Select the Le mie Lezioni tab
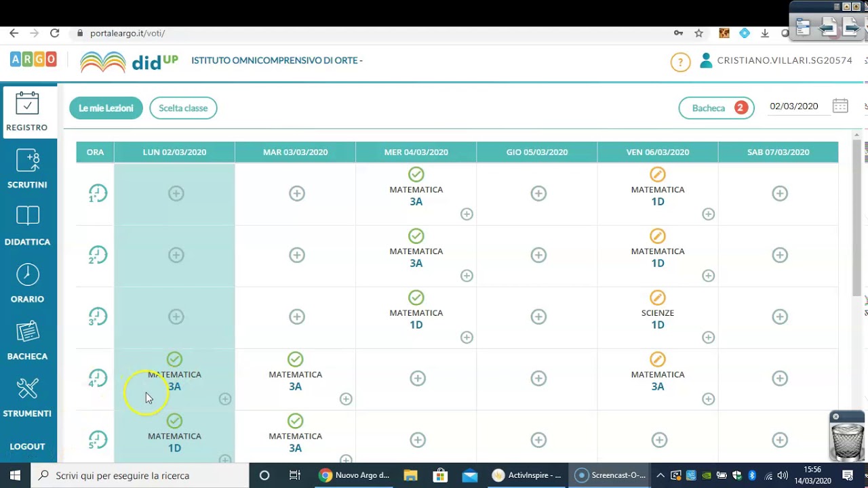Image resolution: width=868 pixels, height=488 pixels. coord(106,108)
